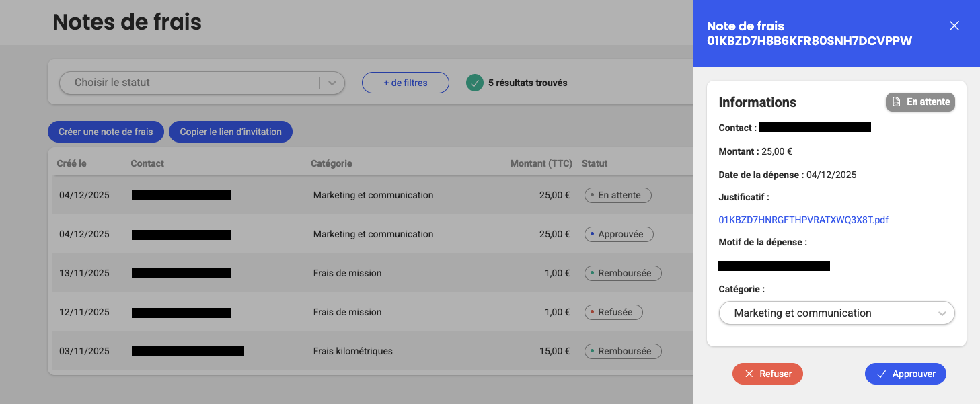Copy the invitation link button
Viewport: 980px width, 404px height.
tap(231, 132)
